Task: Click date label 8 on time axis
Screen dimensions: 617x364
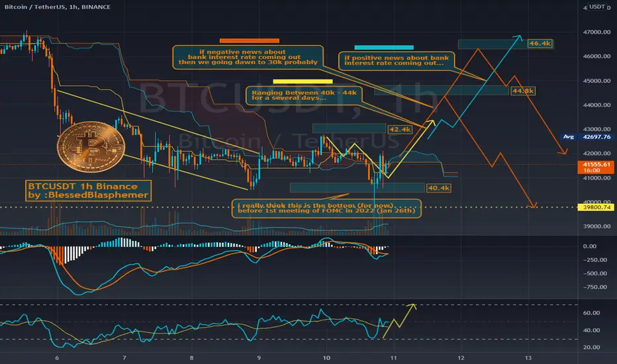Action: pyautogui.click(x=191, y=357)
